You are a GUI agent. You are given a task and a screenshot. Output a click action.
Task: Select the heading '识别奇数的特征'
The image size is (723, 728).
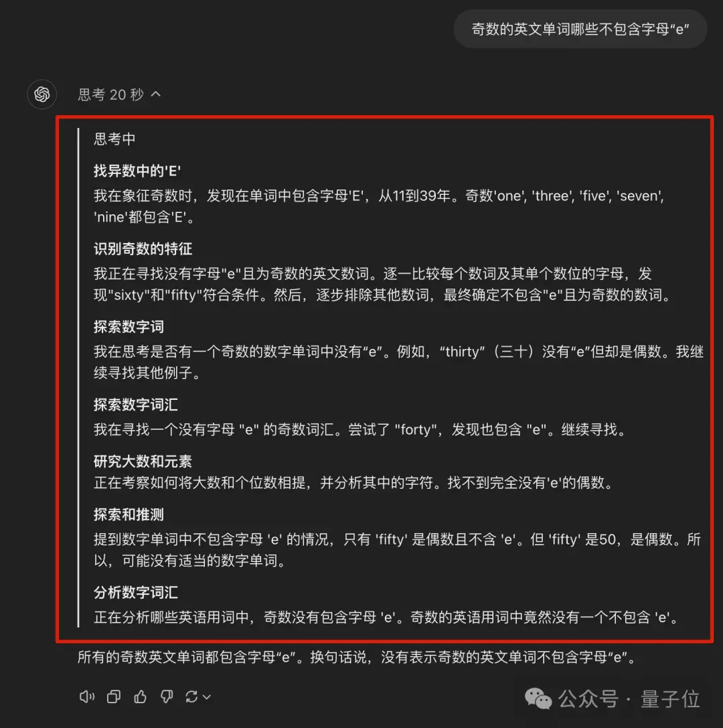[143, 249]
